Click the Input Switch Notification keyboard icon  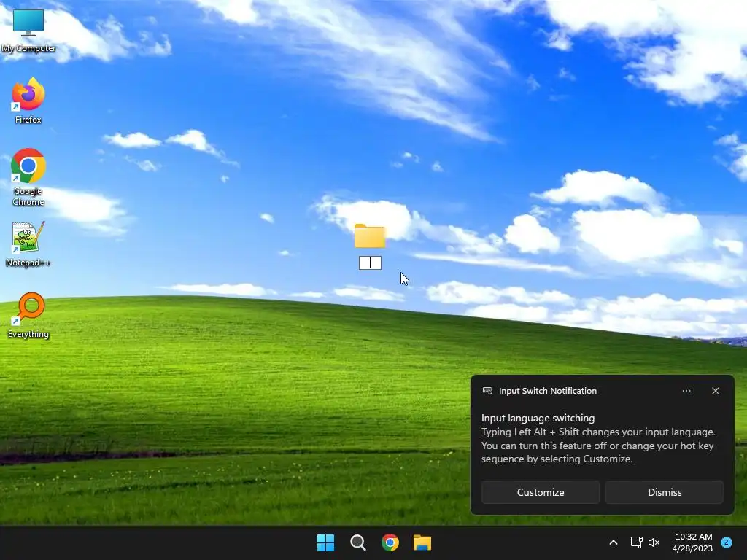pos(487,391)
